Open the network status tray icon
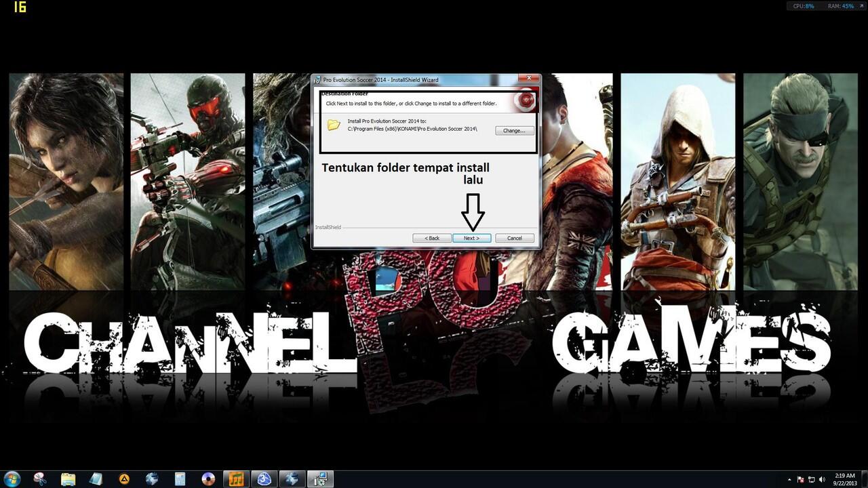This screenshot has height=488, width=868. pos(811,479)
